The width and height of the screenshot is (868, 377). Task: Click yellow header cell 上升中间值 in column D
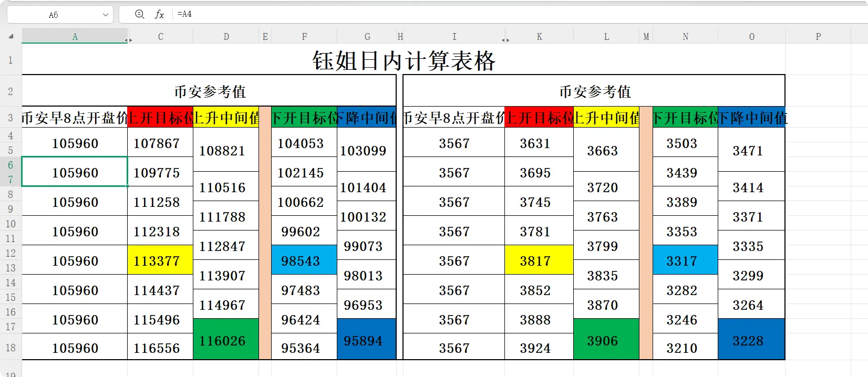point(226,117)
